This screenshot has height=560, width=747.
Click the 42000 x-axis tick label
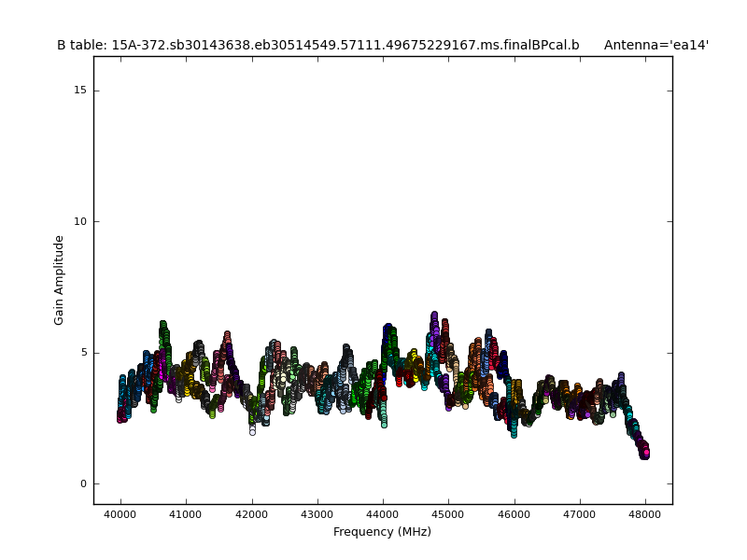(x=251, y=514)
